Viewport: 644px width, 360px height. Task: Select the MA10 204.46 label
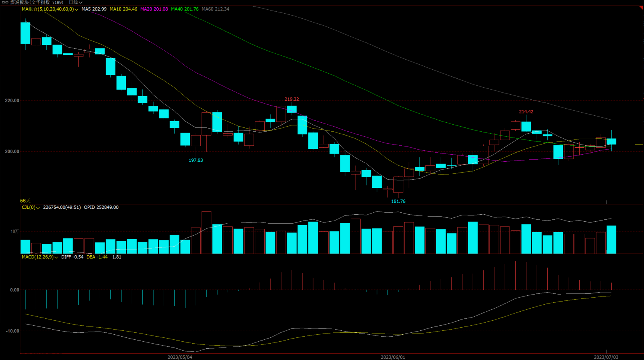(x=123, y=9)
